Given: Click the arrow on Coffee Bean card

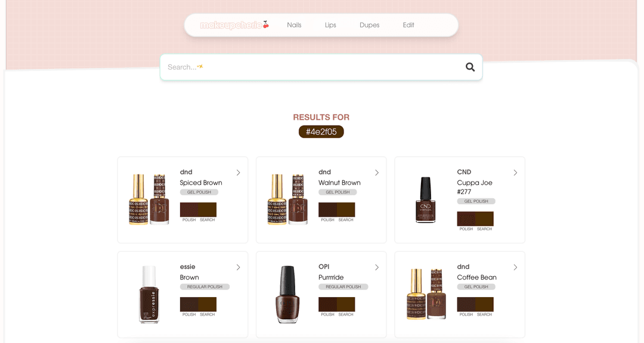Looking at the screenshot, I should tap(515, 267).
